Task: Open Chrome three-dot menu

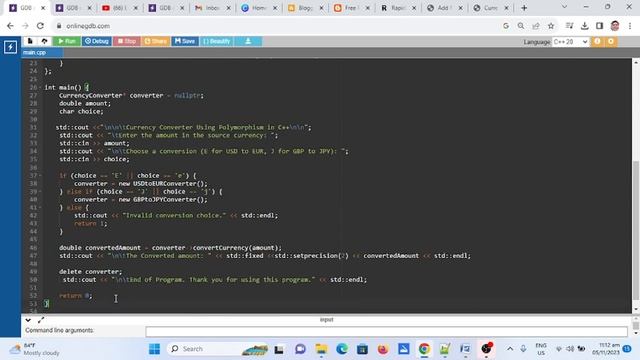Action: (630, 26)
